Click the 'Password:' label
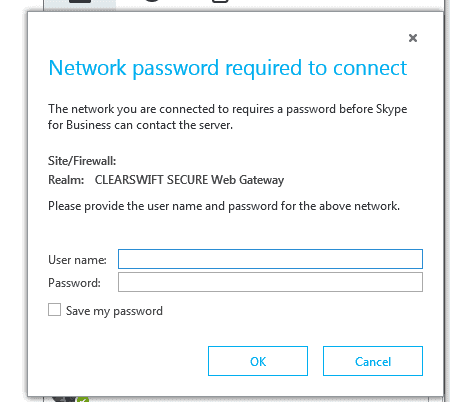This screenshot has width=450, height=402. tap(74, 283)
